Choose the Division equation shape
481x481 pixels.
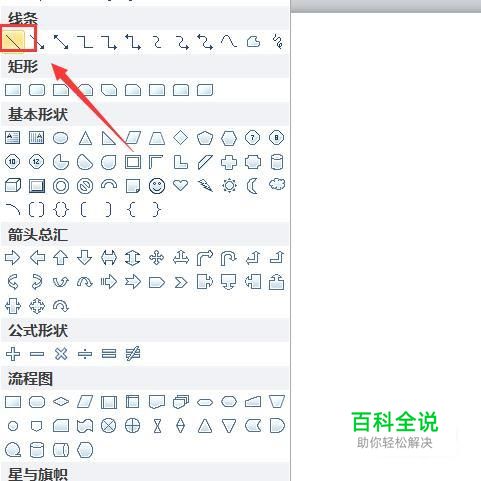[x=85, y=354]
